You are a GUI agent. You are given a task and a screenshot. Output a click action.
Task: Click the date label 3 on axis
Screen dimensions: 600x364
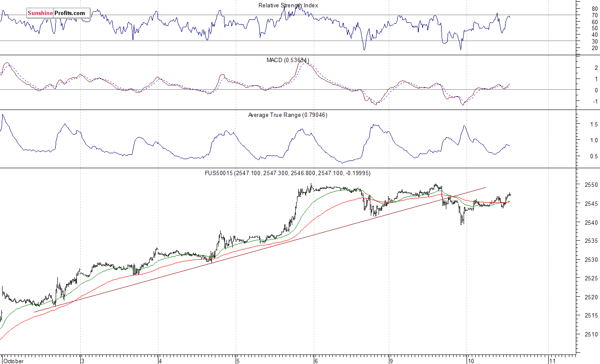[82, 361]
